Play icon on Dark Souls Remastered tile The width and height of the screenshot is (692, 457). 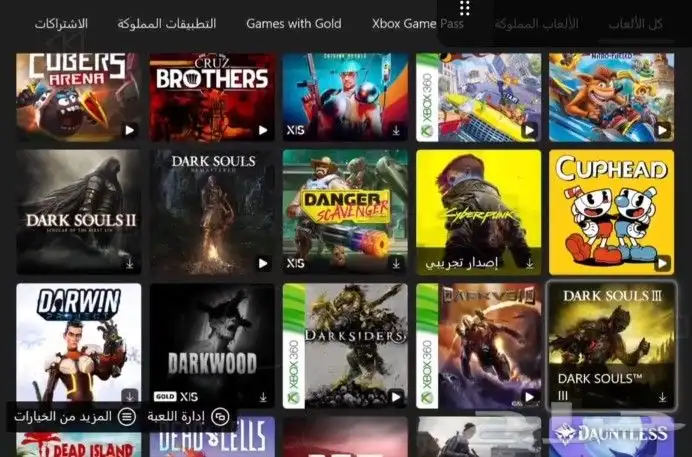[263, 263]
